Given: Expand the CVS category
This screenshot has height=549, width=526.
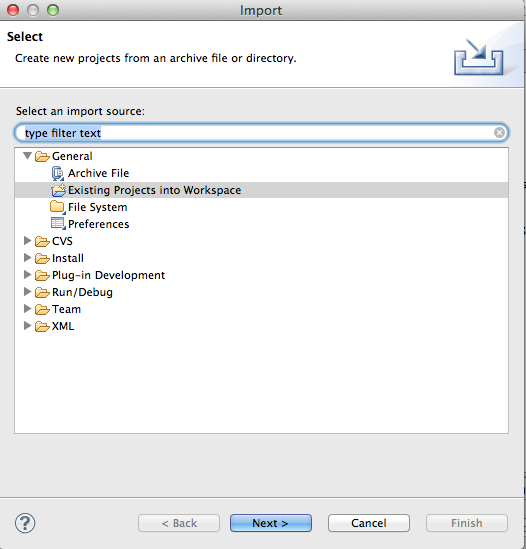Looking at the screenshot, I should click(27, 241).
